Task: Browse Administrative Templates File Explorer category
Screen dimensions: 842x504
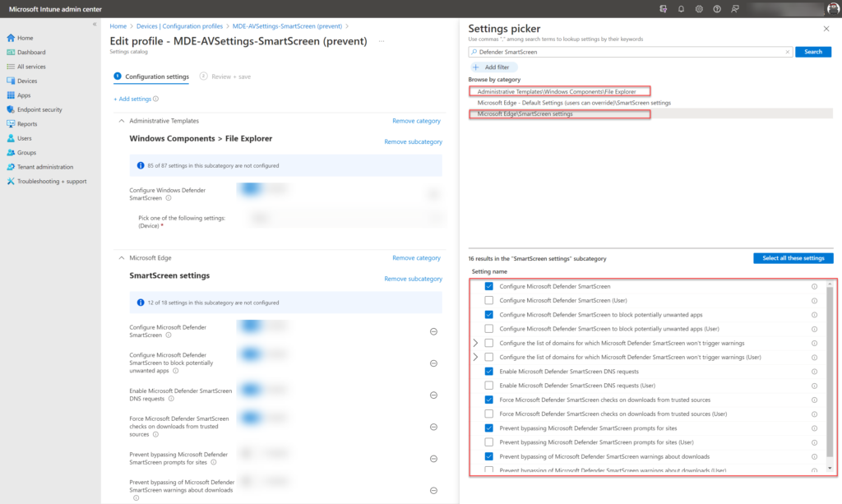Action: click(x=557, y=92)
